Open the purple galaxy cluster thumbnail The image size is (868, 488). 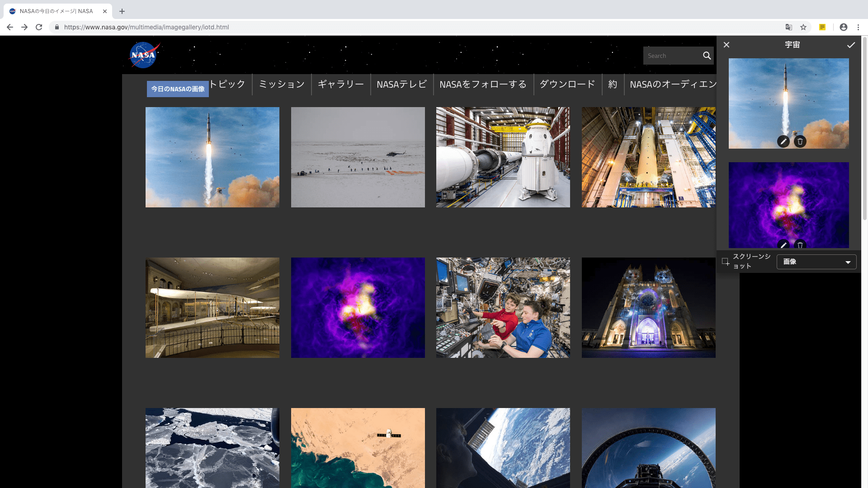358,308
